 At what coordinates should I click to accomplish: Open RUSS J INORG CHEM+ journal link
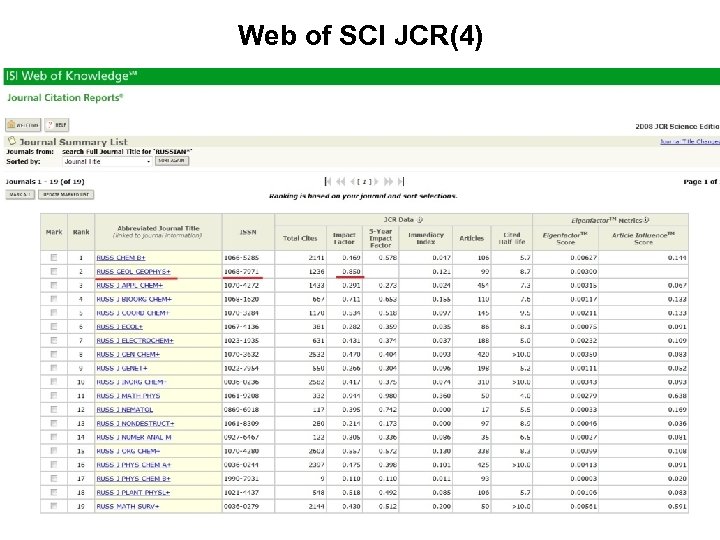tap(131, 382)
